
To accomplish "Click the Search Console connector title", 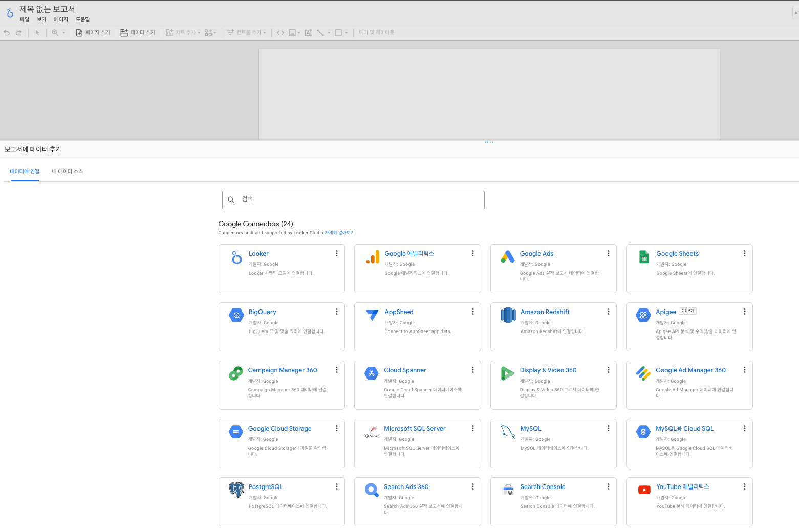I will [543, 487].
